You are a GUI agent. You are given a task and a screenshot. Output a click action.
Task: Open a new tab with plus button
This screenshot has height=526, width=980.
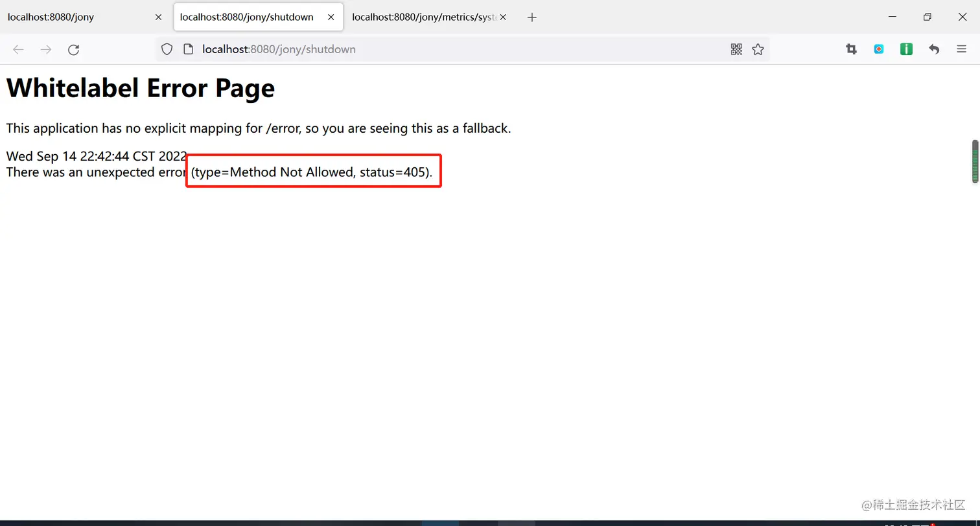point(532,17)
